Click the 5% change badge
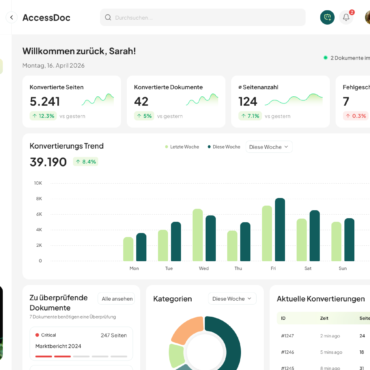 click(x=144, y=116)
